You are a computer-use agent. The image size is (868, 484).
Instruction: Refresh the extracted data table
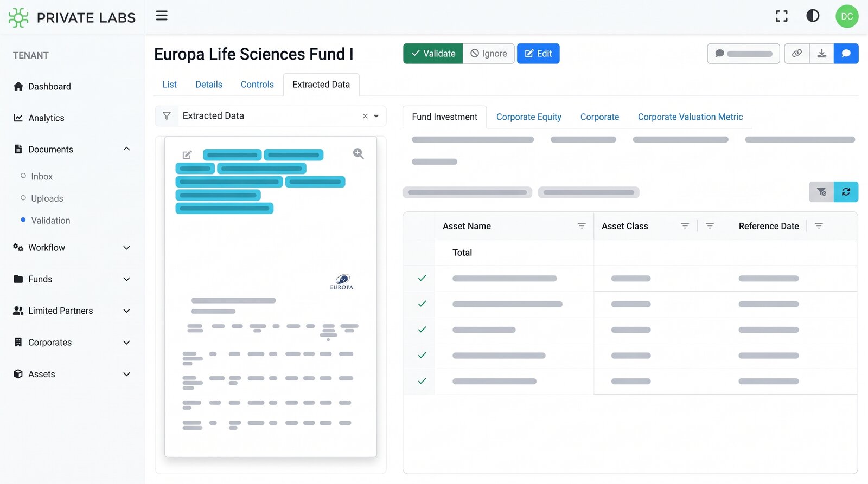[x=846, y=192]
